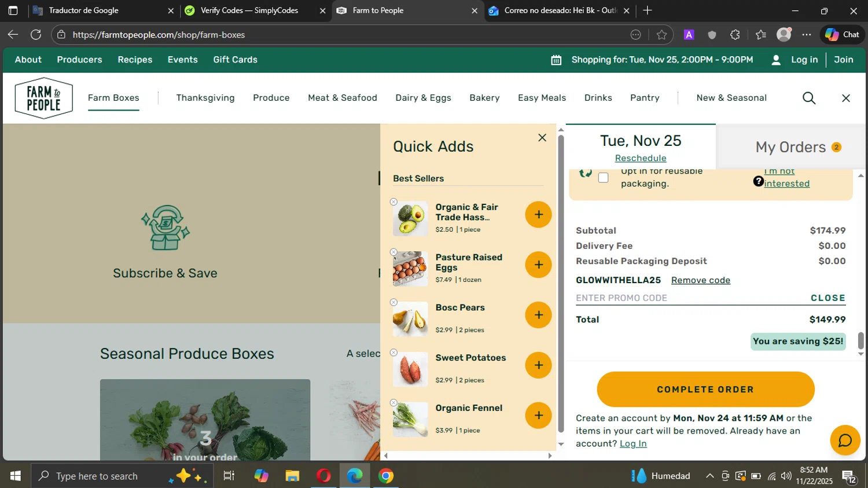Click the calendar icon beside Shopping for
This screenshot has height=488, width=868.
pos(556,60)
